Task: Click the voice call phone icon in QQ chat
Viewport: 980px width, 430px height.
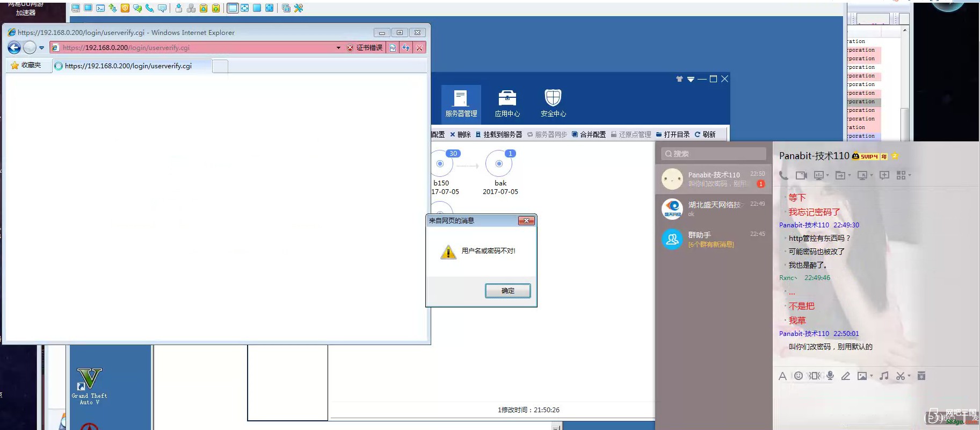Action: click(784, 175)
